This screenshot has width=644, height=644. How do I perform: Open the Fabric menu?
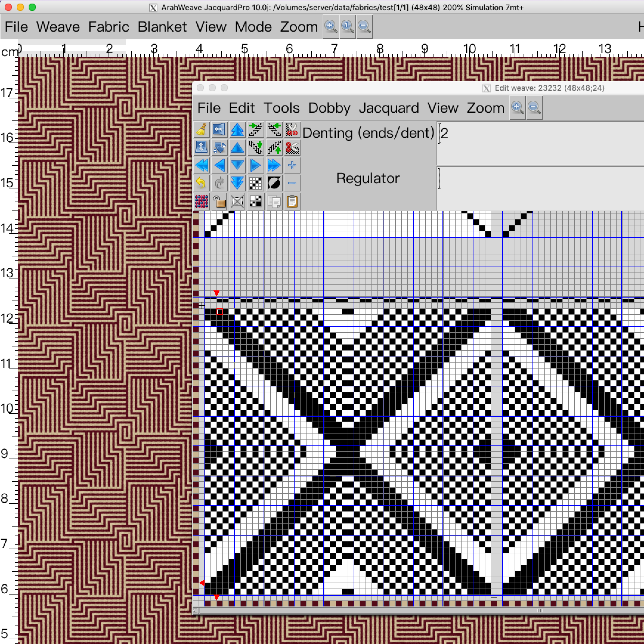[x=109, y=27]
